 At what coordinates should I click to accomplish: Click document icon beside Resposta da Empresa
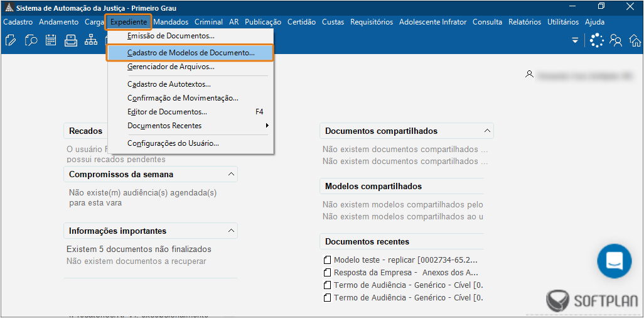pyautogui.click(x=328, y=272)
